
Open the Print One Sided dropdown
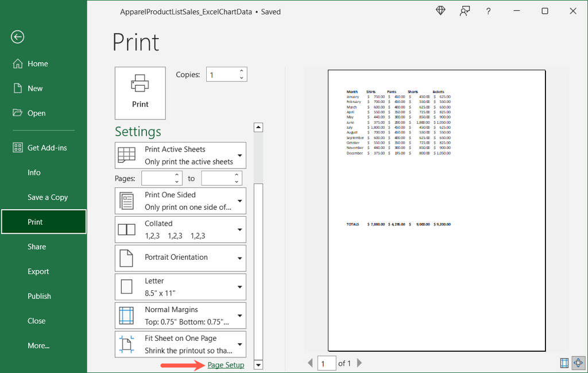pyautogui.click(x=180, y=201)
